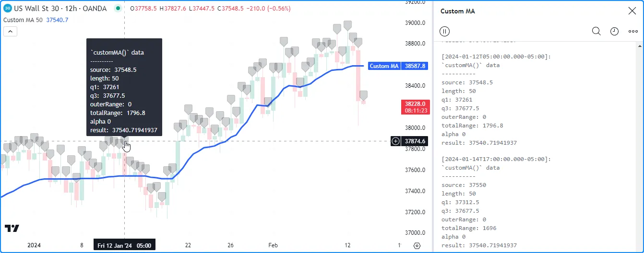Image resolution: width=644 pixels, height=253 pixels.
Task: Click the plus icon beside crosshair price
Action: click(x=395, y=141)
